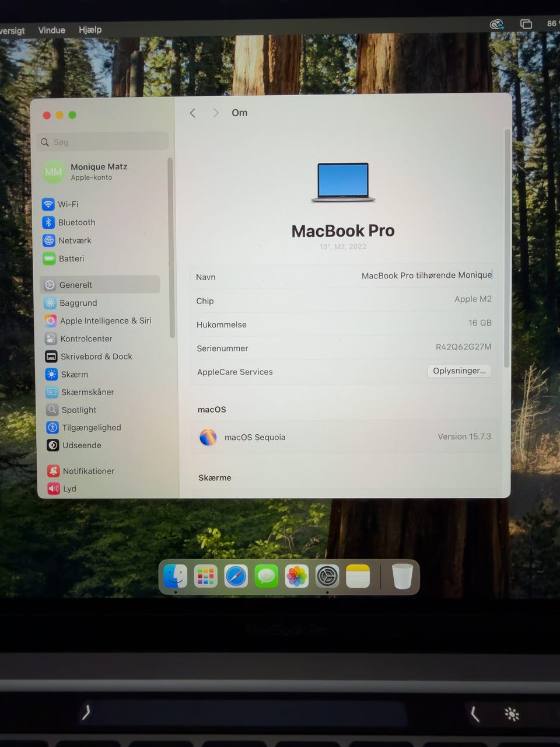Click the Om pane scrollbar

507,248
